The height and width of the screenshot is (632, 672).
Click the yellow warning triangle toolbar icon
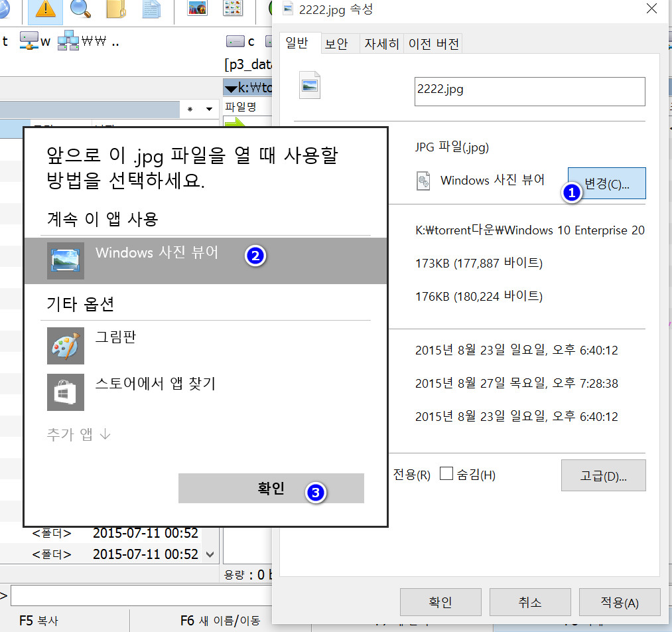point(45,11)
